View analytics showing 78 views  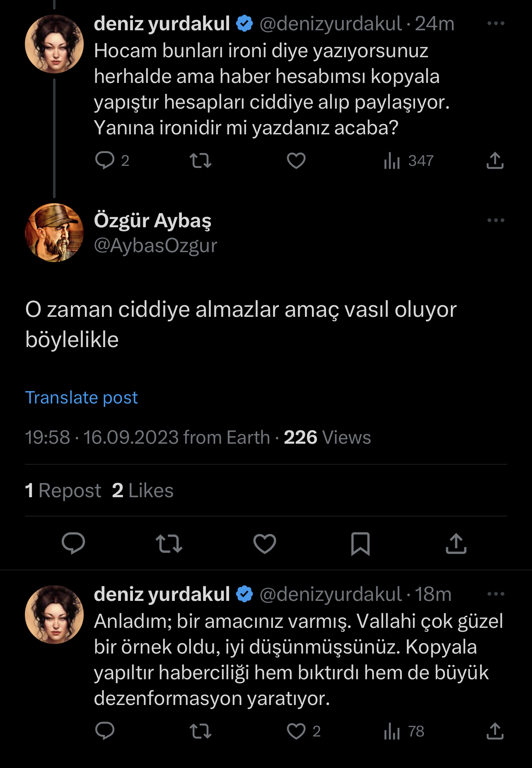tap(404, 731)
